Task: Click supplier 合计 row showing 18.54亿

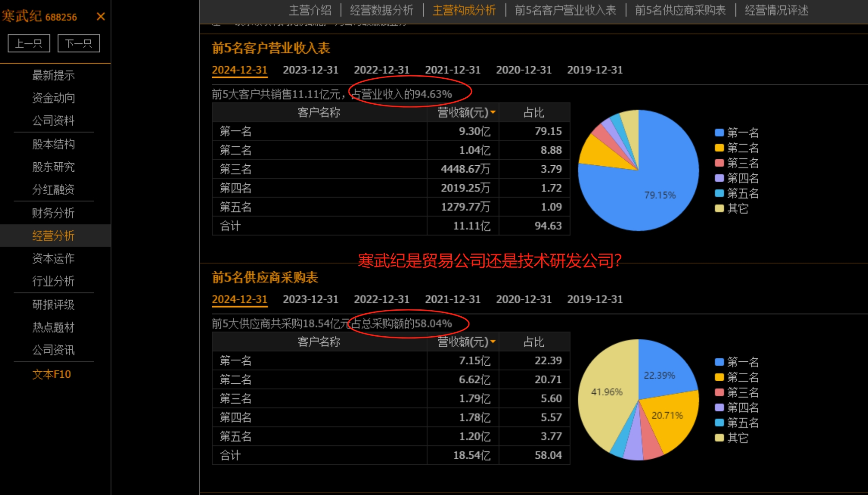Action: [x=391, y=455]
